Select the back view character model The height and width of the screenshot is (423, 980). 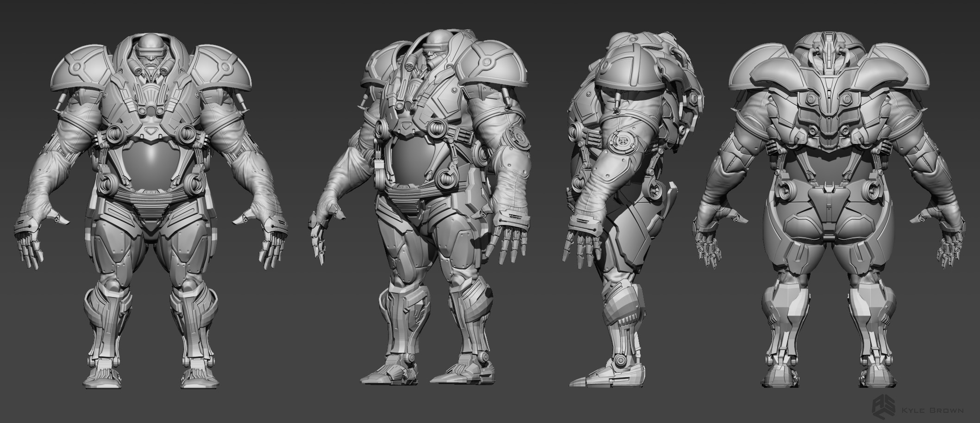828,208
